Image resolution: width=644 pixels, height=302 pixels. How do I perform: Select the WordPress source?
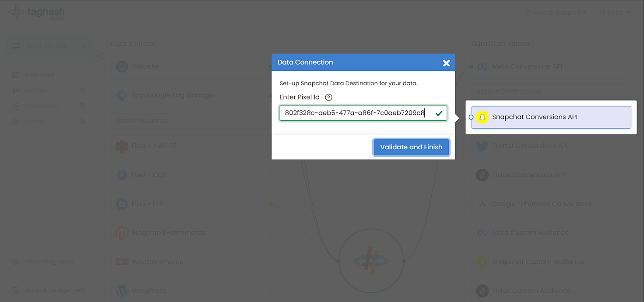click(x=191, y=291)
